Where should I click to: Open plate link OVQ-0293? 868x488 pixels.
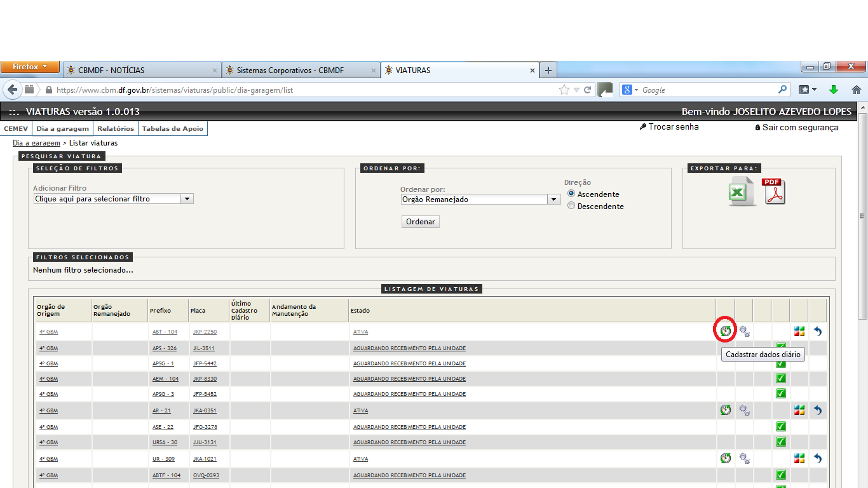(206, 475)
